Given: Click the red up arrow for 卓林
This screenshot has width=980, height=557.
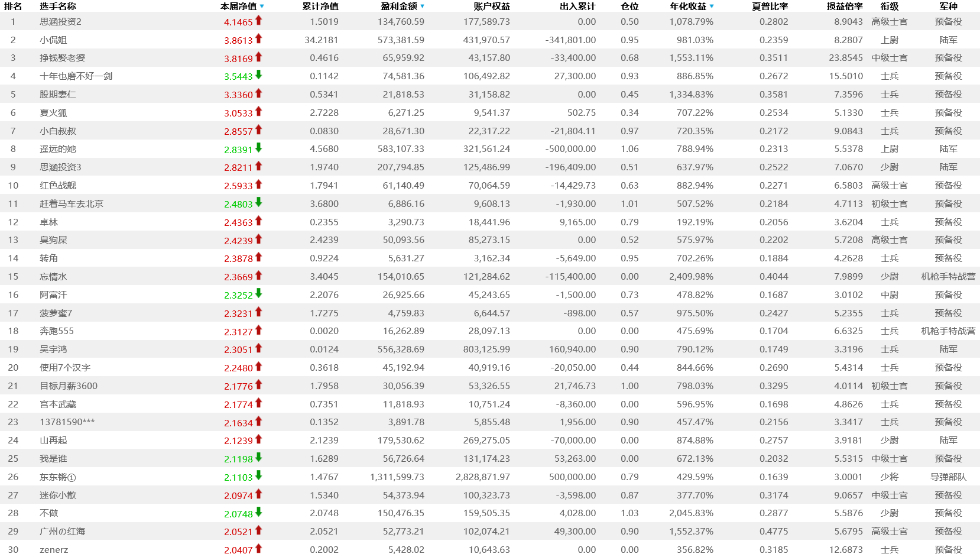Looking at the screenshot, I should (258, 221).
